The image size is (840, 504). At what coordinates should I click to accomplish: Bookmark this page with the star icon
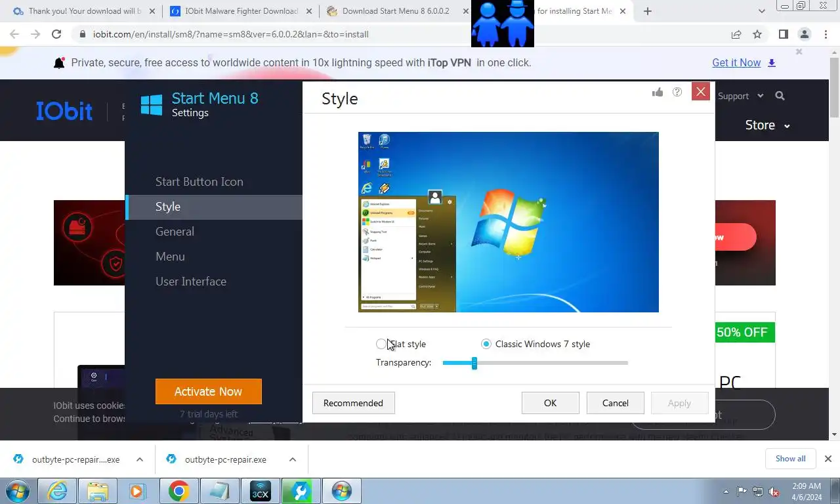pyautogui.click(x=757, y=34)
